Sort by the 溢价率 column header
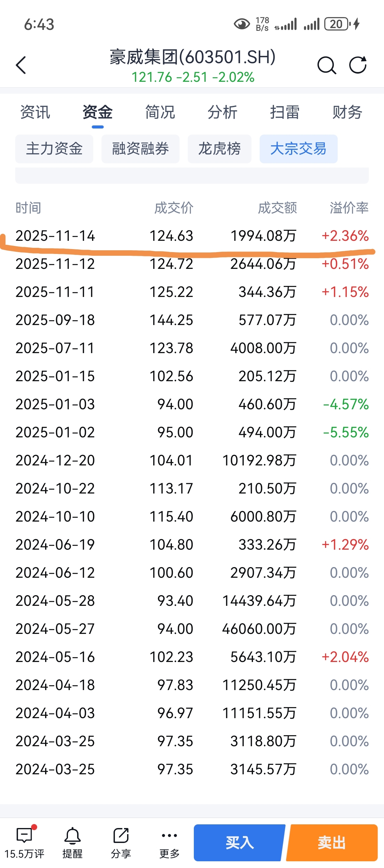384x868 pixels. pos(349,208)
